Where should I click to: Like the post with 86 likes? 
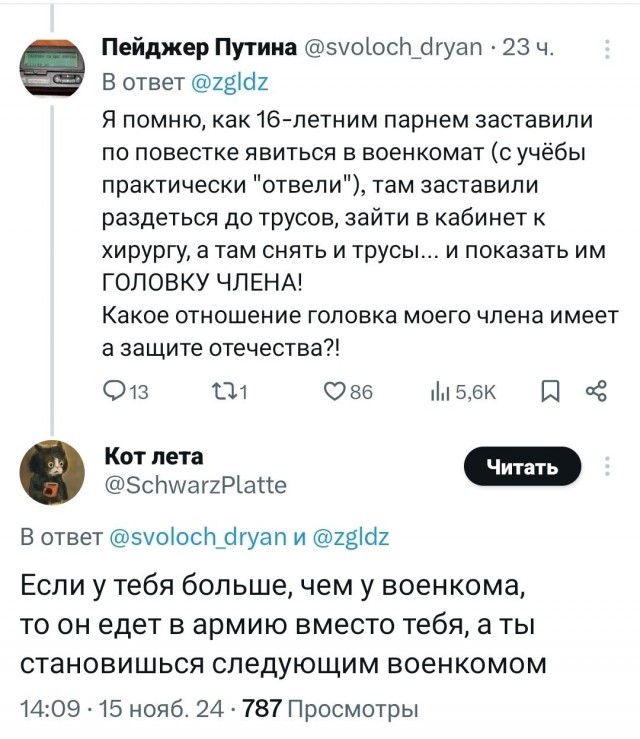336,393
